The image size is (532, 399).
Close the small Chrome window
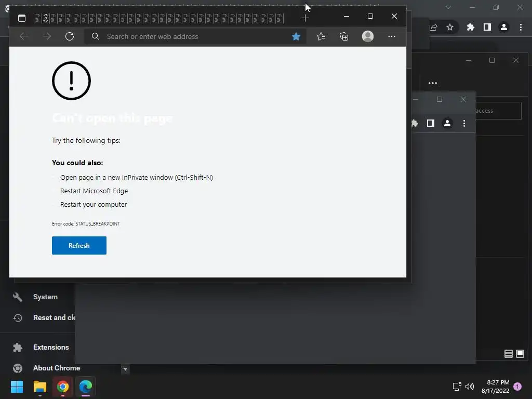tap(463, 99)
